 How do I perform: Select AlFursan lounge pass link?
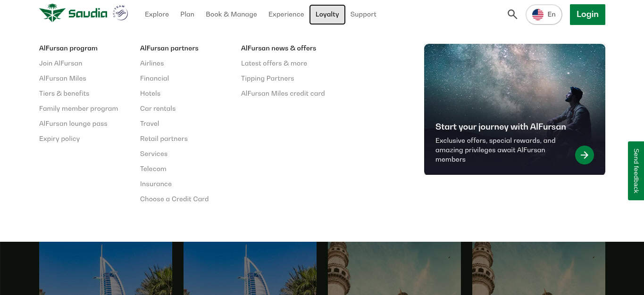point(73,123)
